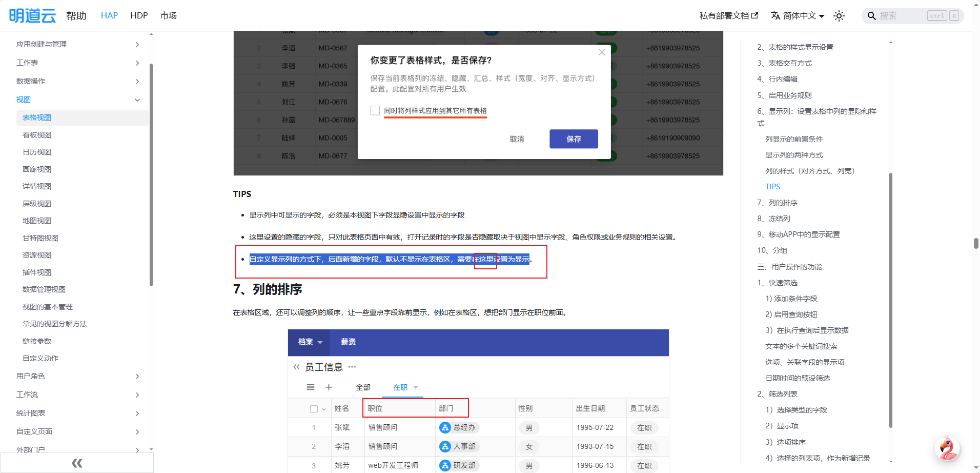The image size is (980, 473).
Task: Collapse sidebar with double-chevron icon
Action: [77, 463]
